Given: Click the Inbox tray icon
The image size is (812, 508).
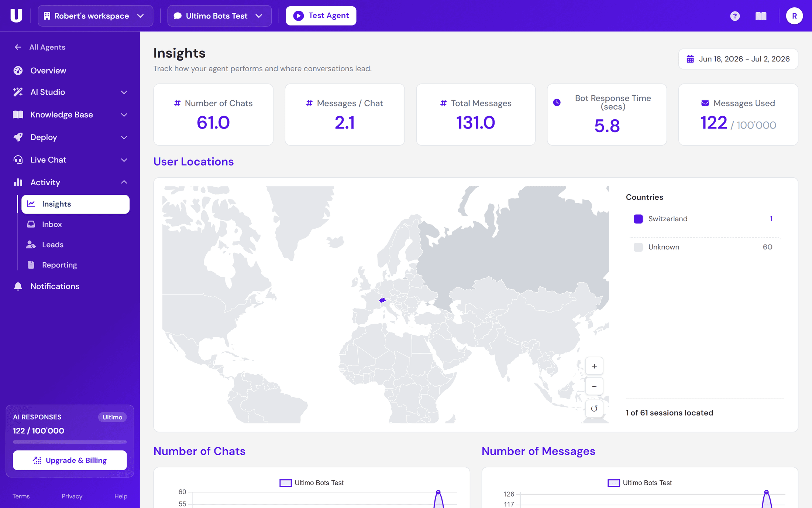Looking at the screenshot, I should click(31, 224).
